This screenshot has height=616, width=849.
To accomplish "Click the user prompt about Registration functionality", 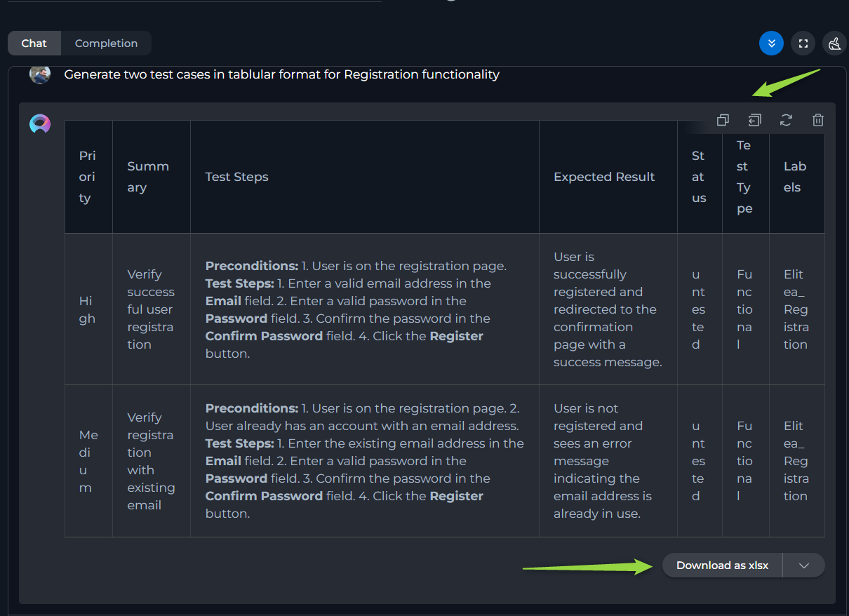I will click(282, 74).
